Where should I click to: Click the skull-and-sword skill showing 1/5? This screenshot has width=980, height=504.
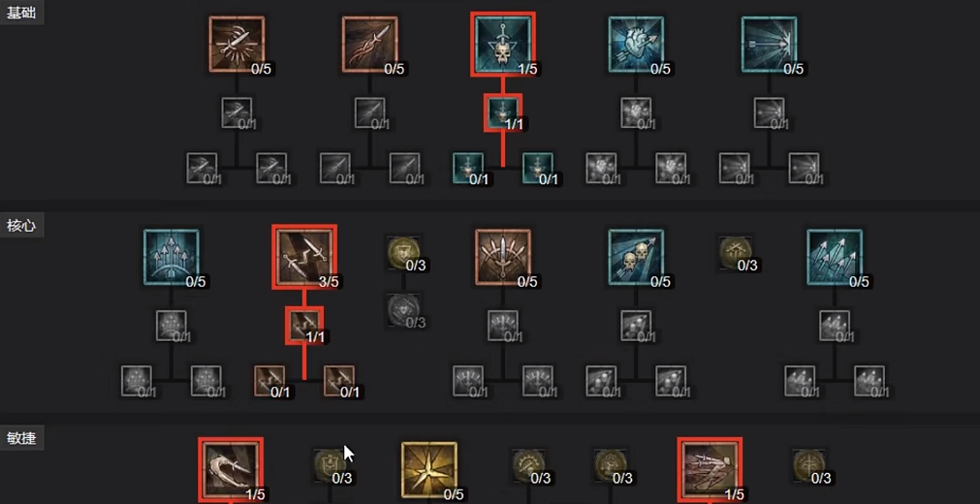point(502,45)
